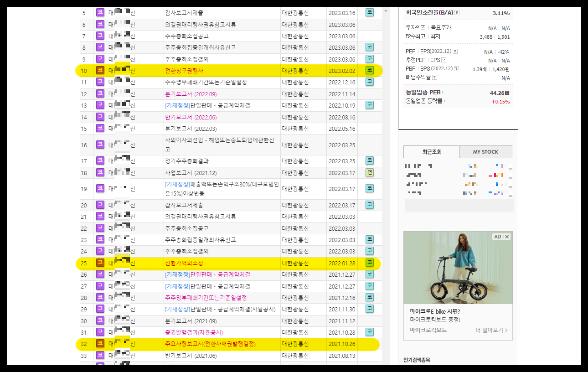Image resolution: width=588 pixels, height=372 pixels.
Task: Open 반기보고서 (2021.06) report
Action: (x=191, y=356)
